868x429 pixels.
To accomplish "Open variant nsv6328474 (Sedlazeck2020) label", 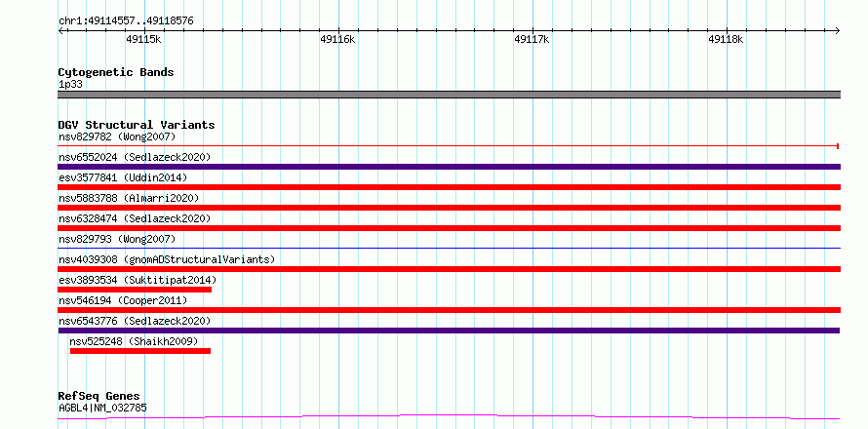I will 135,218.
